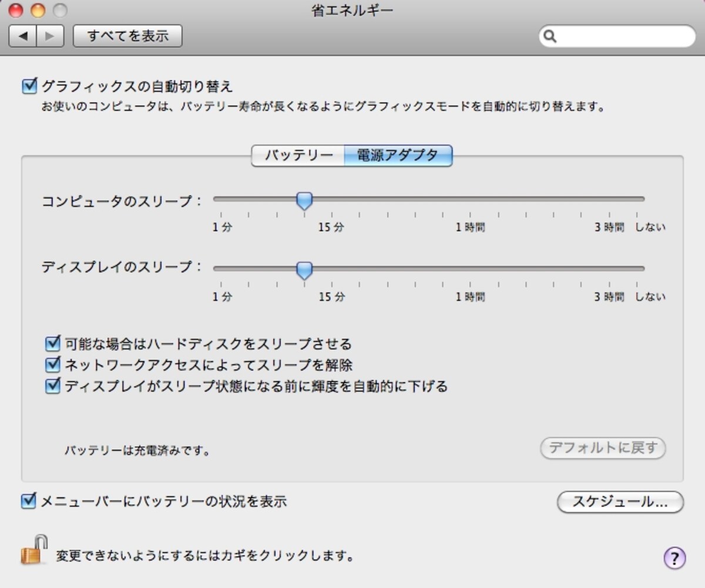Image resolution: width=705 pixels, height=588 pixels.
Task: Toggle グラフィックスの自動切り替え checkbox
Action: 29,86
